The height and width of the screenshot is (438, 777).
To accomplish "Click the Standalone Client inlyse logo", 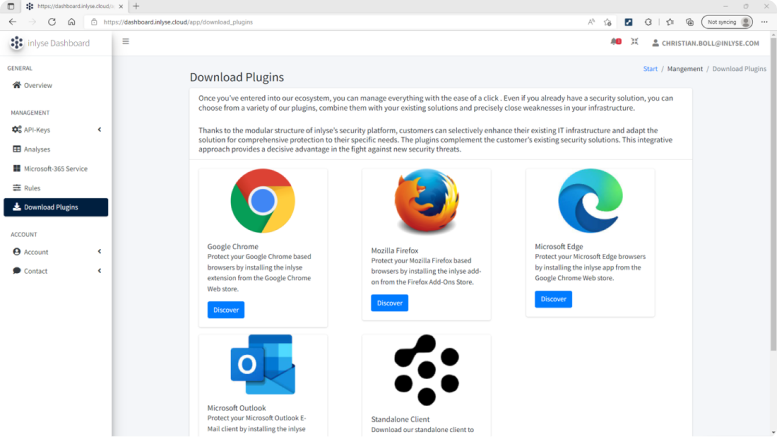I will point(427,370).
